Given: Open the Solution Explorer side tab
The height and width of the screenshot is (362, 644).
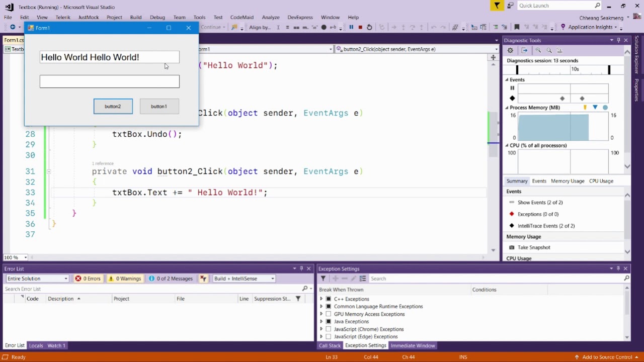Looking at the screenshot, I should point(637,54).
